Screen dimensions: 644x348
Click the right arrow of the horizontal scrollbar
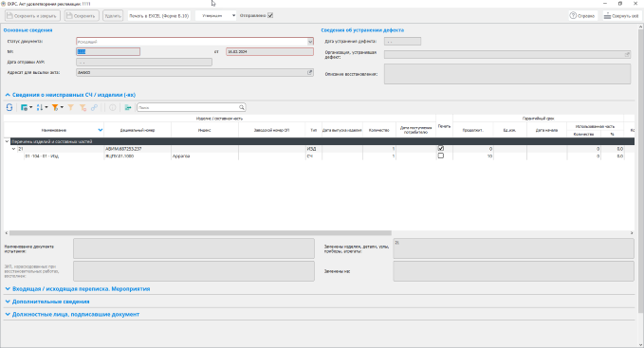click(632, 232)
